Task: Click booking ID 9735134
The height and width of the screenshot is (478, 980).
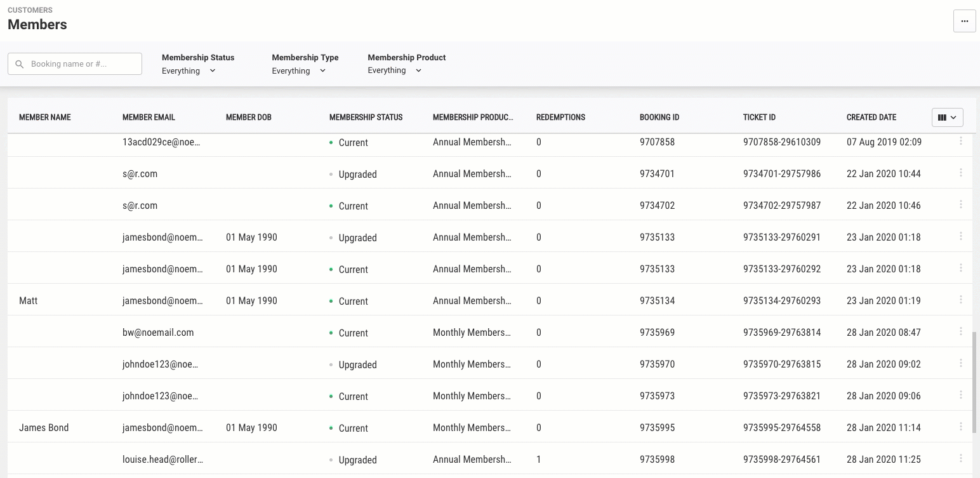Action: [657, 301]
